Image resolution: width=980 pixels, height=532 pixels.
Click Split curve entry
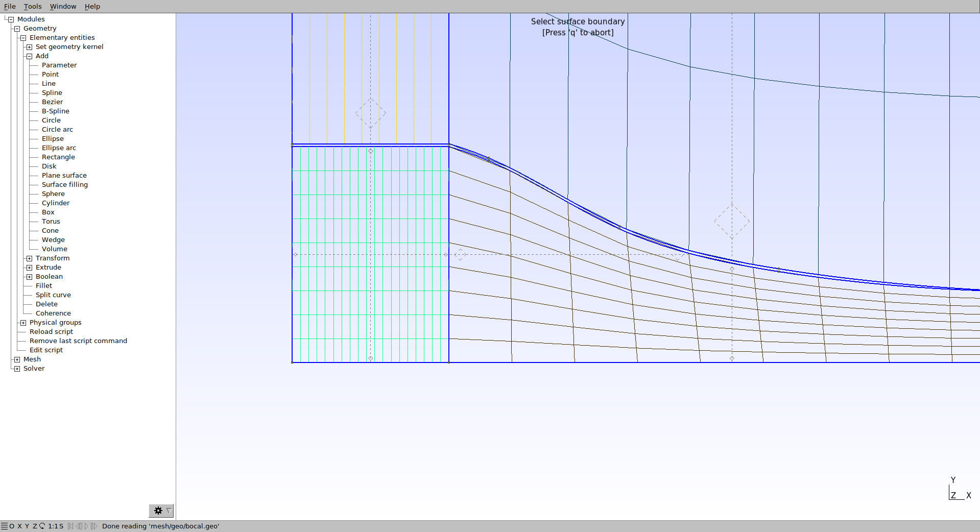click(53, 295)
